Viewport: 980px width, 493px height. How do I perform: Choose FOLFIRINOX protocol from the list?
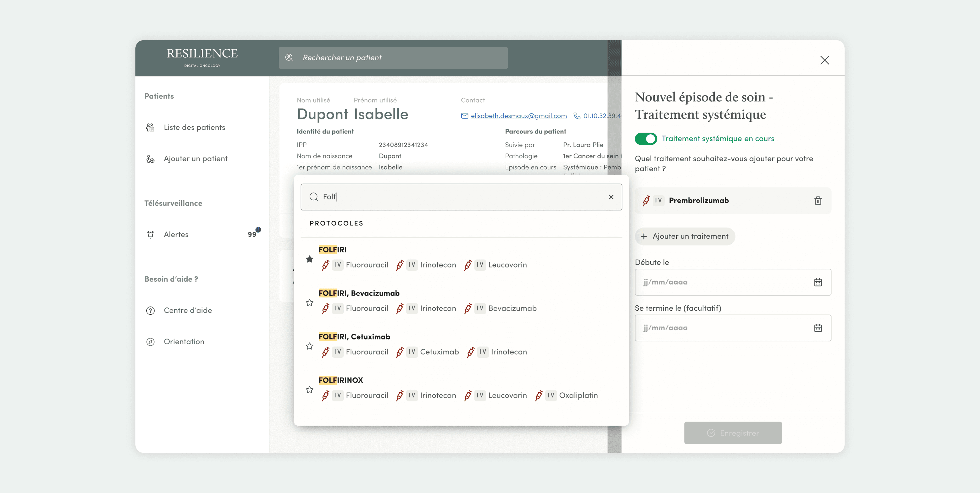pyautogui.click(x=340, y=380)
